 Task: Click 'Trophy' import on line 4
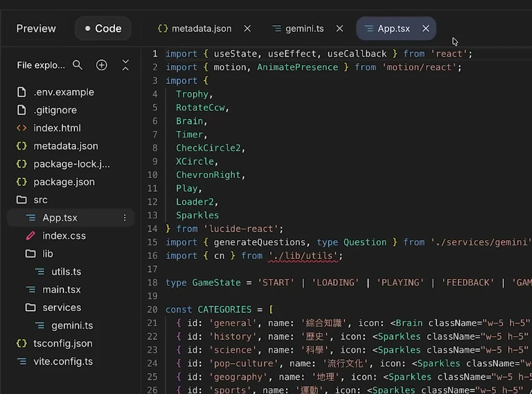[192, 94]
